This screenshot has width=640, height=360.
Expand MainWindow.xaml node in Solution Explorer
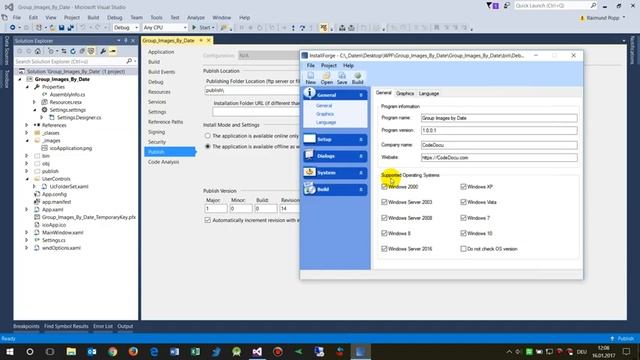pos(27,233)
